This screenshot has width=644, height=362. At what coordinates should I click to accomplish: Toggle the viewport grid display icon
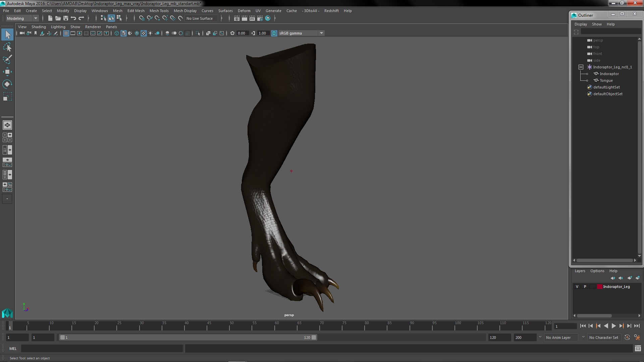66,33
